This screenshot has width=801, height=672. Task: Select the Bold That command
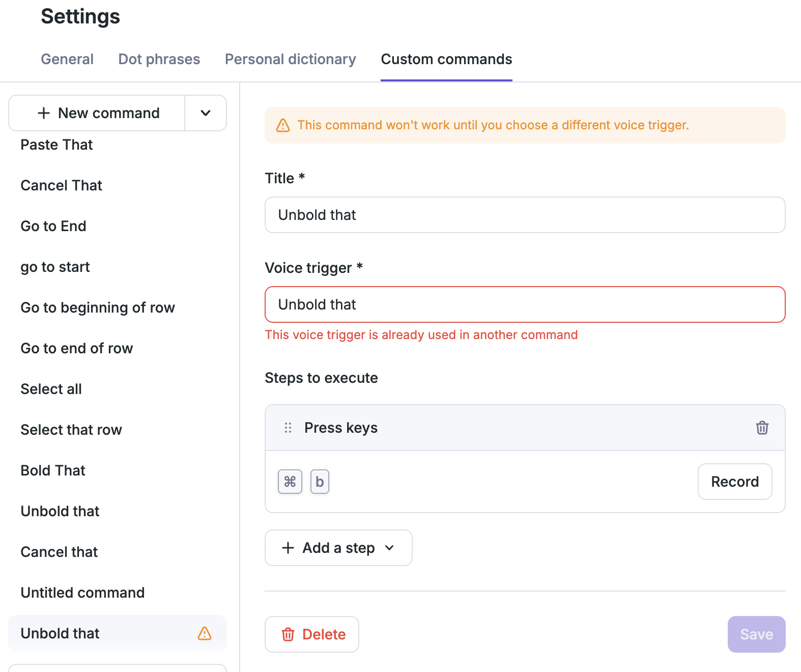(53, 470)
